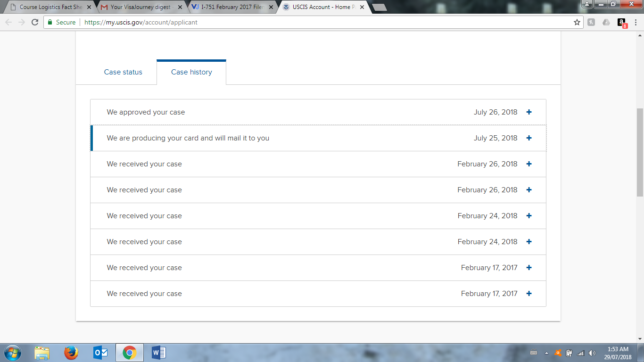
Task: Close the I-751 February 2017 Filers tab
Action: [271, 7]
